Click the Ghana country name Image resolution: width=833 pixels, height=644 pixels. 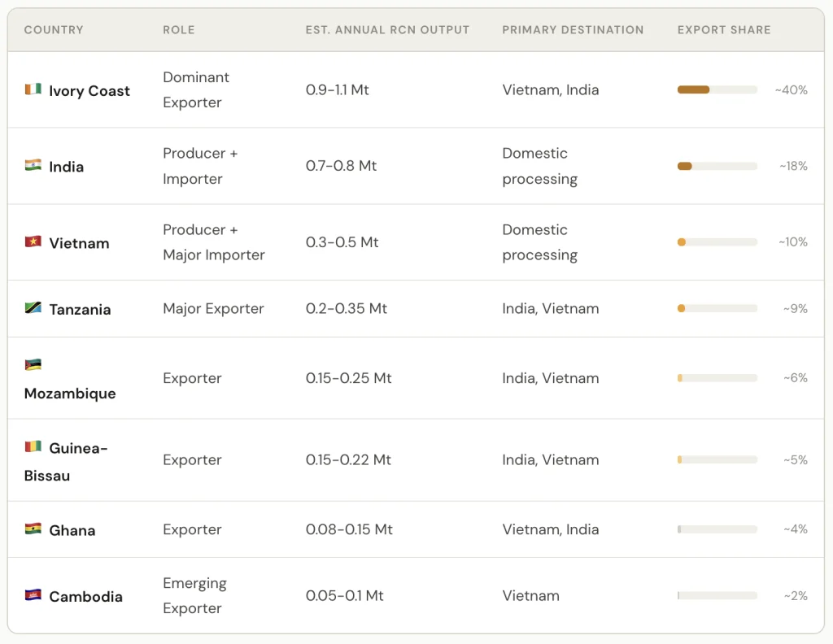[72, 530]
